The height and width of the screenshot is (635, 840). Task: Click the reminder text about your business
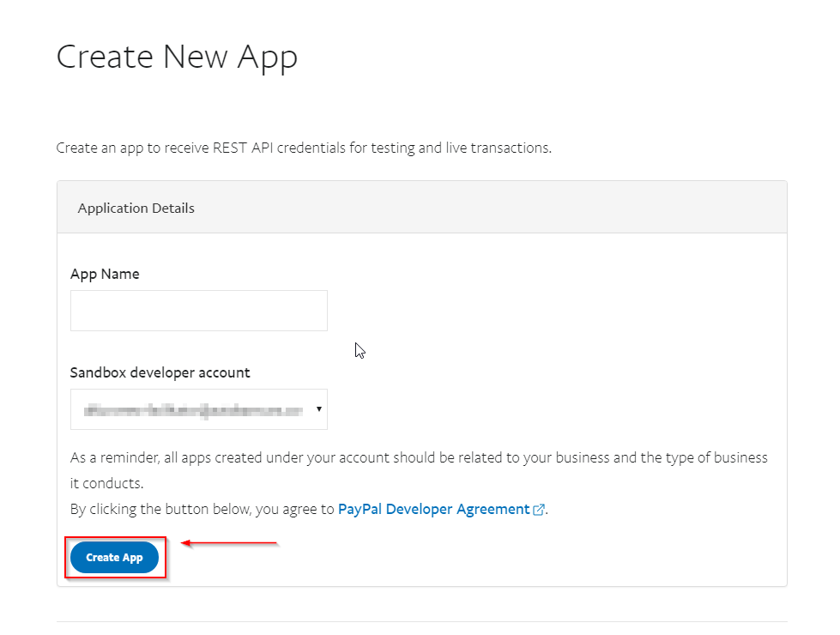pos(419,457)
